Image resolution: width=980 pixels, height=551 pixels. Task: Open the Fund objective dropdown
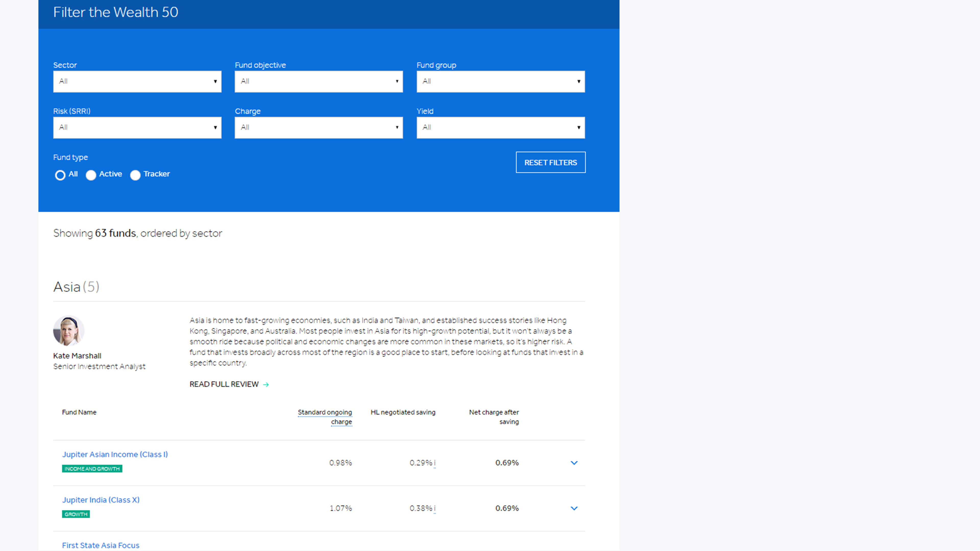point(319,81)
